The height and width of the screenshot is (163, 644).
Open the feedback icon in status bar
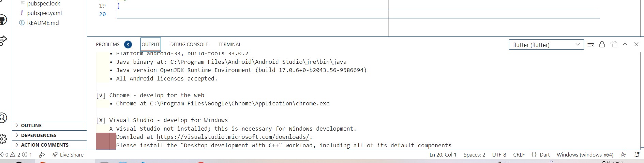624,154
